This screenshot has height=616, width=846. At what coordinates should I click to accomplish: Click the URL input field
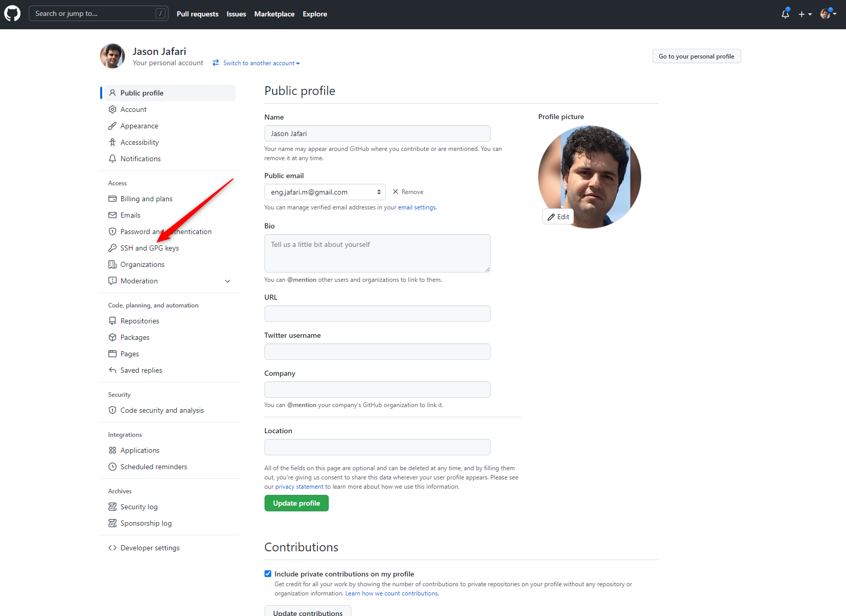(x=378, y=314)
